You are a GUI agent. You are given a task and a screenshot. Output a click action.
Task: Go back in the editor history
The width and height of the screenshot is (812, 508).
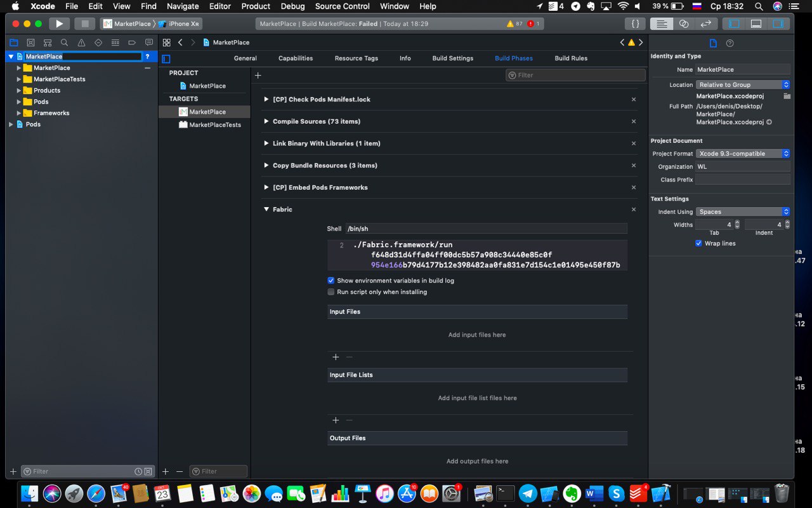pyautogui.click(x=180, y=43)
